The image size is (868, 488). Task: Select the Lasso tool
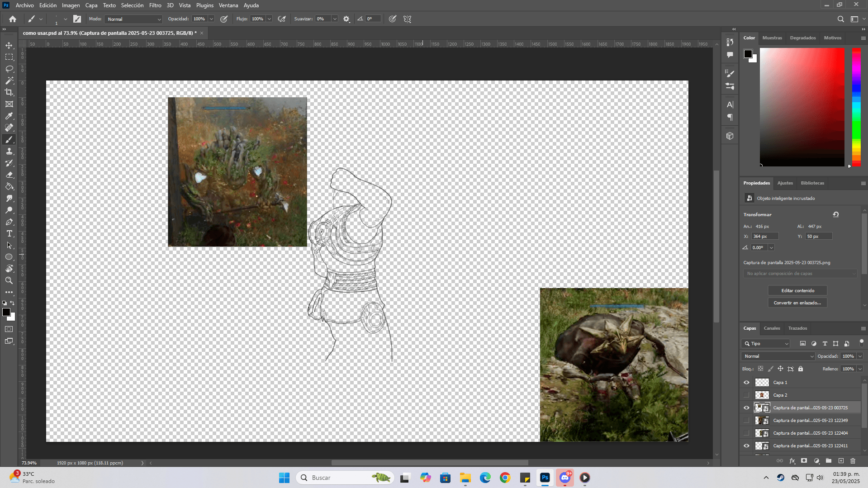pyautogui.click(x=9, y=69)
